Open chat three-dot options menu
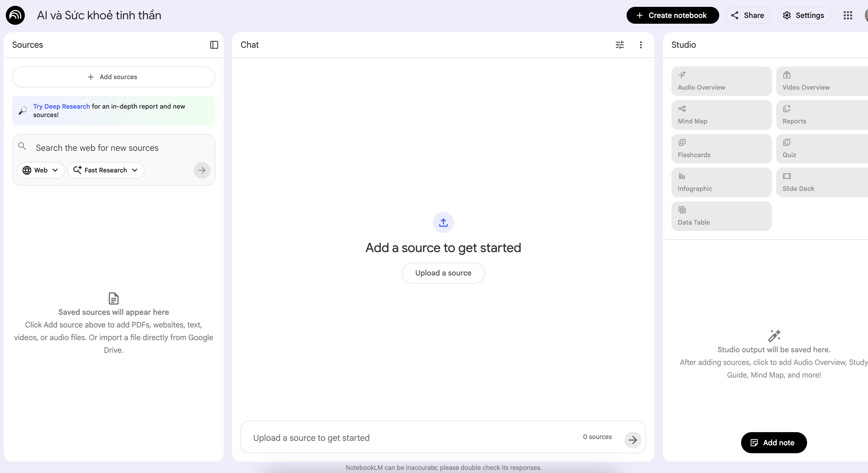The height and width of the screenshot is (473, 868). point(641,45)
